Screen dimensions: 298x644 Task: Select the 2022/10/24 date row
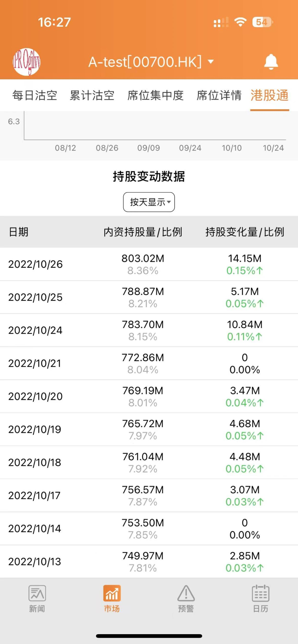click(149, 330)
